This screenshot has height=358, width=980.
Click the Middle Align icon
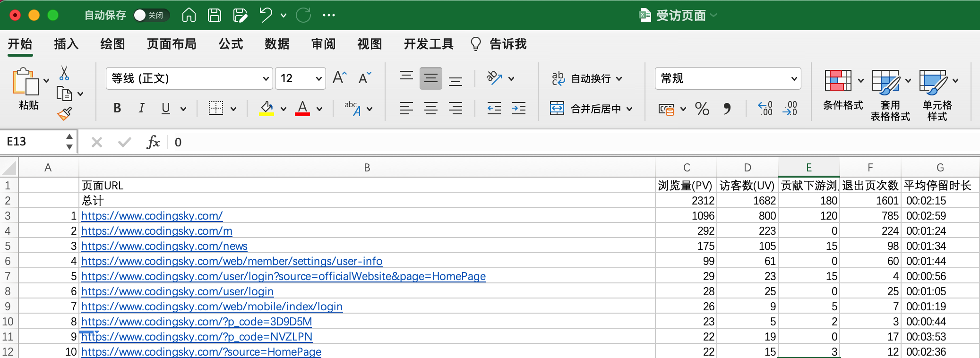tap(431, 78)
